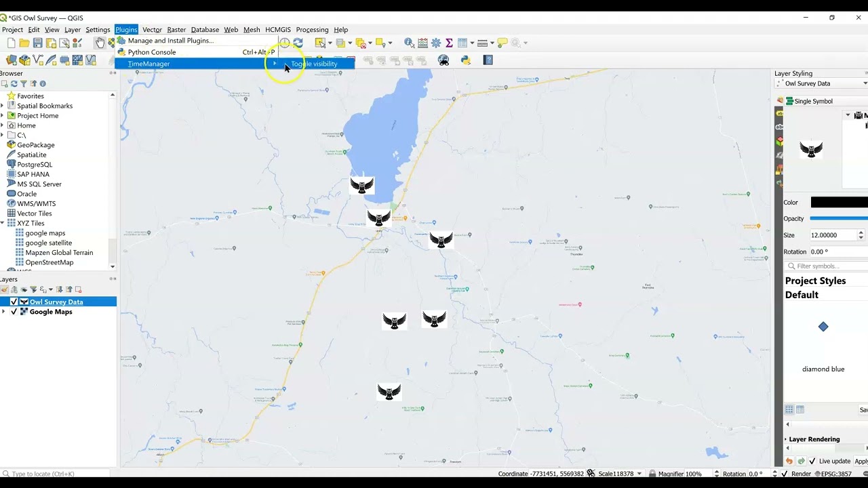Viewport: 868px width, 488px height.
Task: Click the Browser panel filter funnel icon
Action: (x=23, y=83)
